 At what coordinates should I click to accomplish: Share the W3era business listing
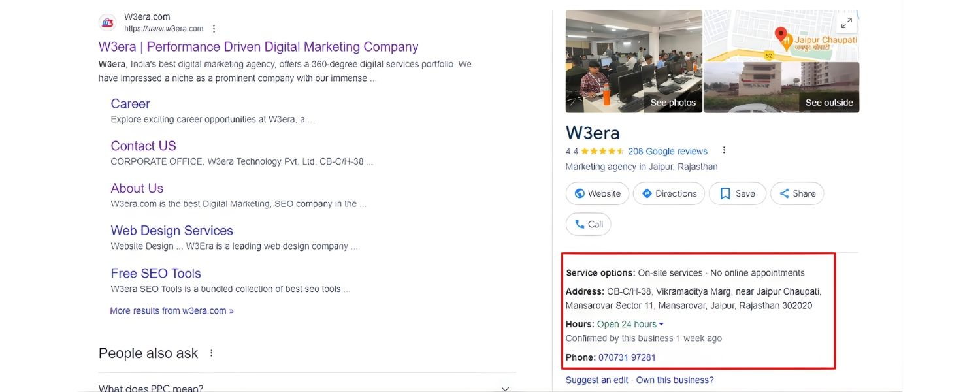(x=797, y=193)
